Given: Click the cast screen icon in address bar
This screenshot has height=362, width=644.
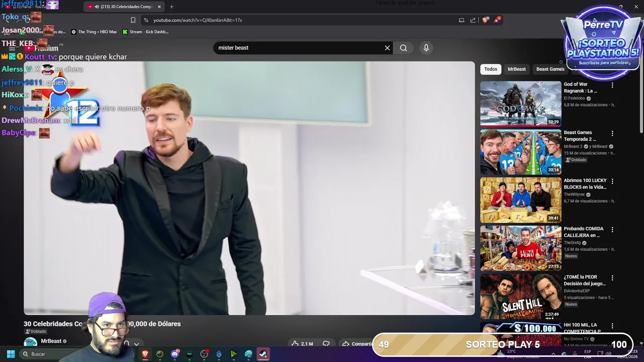Looking at the screenshot, I should [x=461, y=20].
